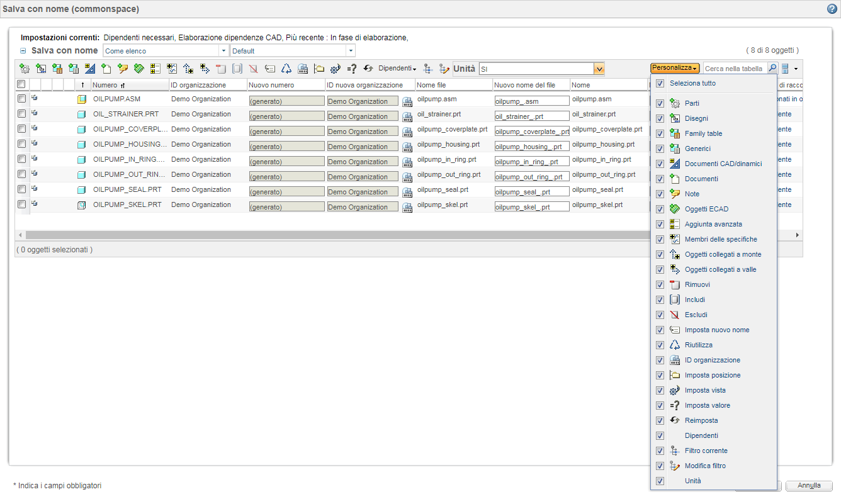Click organization picker icon in OILPUMP.ASM row

[x=407, y=101]
